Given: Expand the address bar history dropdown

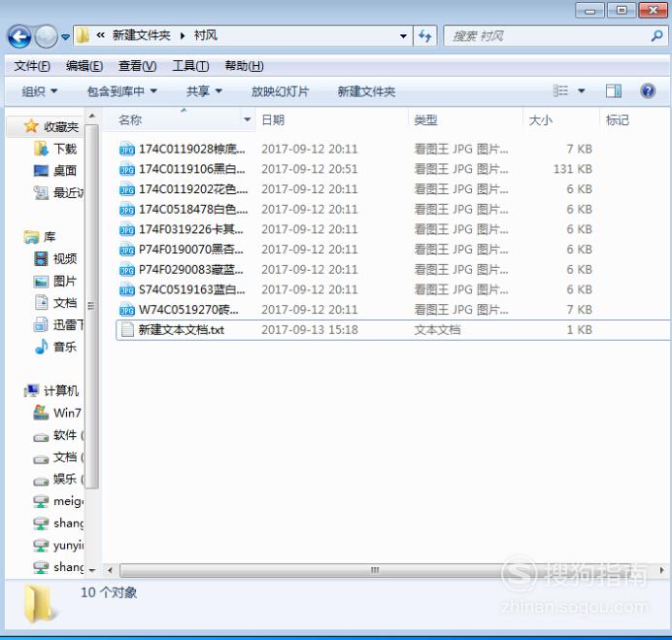Looking at the screenshot, I should coord(403,36).
